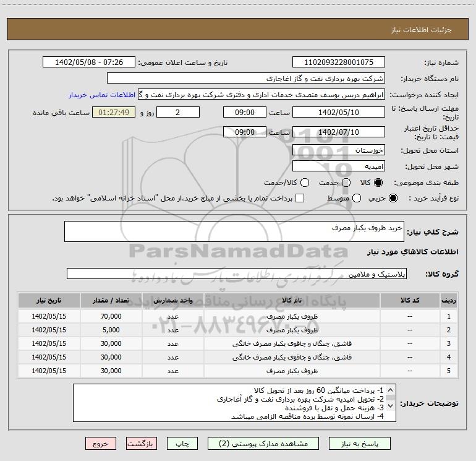
Task: Click the شماره نیاز number field
Action: click(339, 62)
